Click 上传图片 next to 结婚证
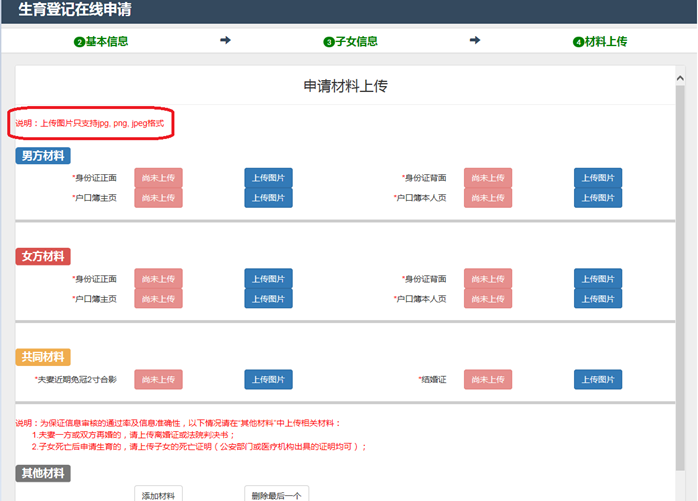The width and height of the screenshot is (698, 501). click(x=597, y=380)
